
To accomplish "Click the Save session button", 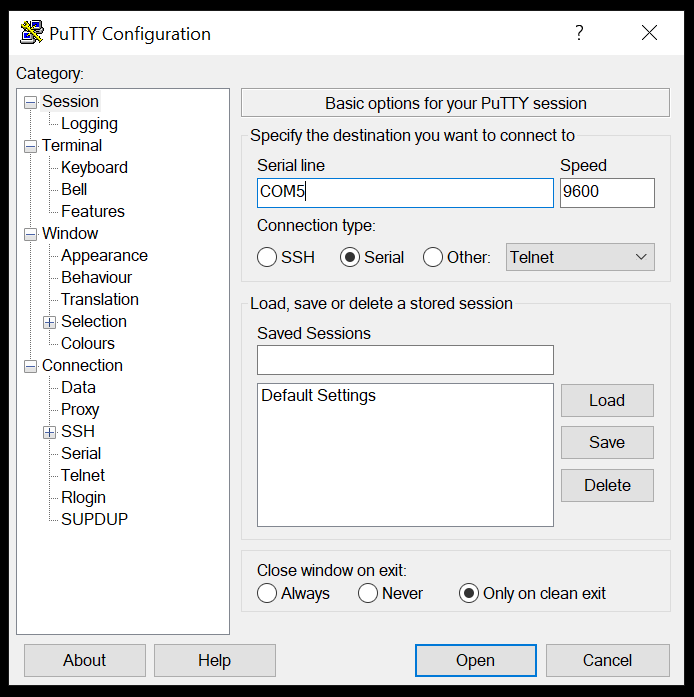I will point(607,442).
